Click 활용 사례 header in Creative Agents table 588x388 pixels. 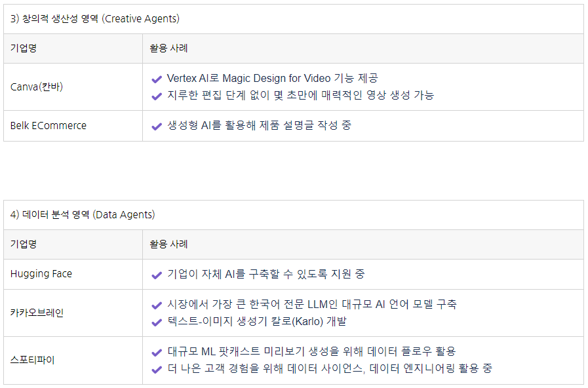tap(168, 48)
